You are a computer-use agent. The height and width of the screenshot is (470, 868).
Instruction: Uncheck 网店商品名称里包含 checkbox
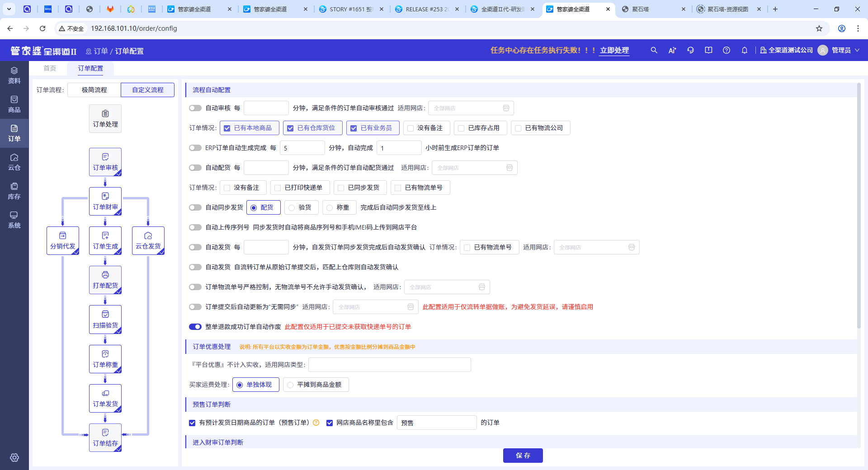click(x=330, y=423)
